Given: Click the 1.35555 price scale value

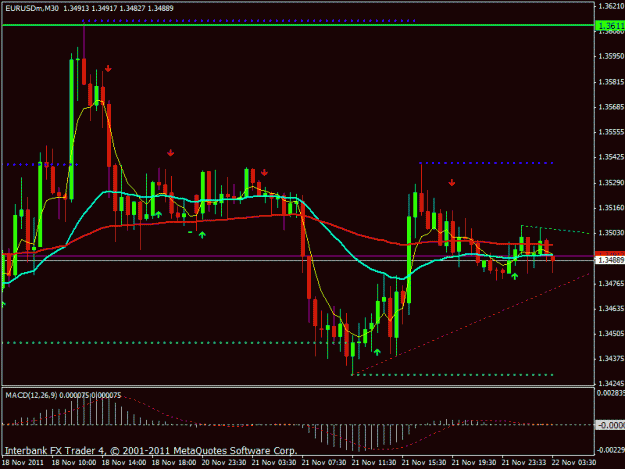Looking at the screenshot, I should [x=611, y=132].
